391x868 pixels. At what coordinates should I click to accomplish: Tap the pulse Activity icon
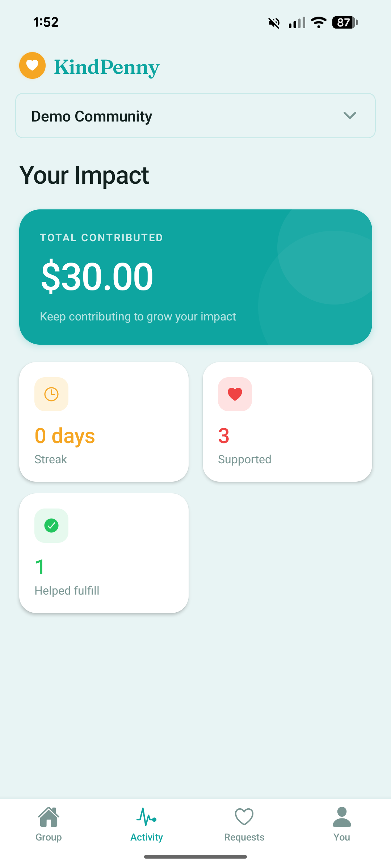coord(147,817)
